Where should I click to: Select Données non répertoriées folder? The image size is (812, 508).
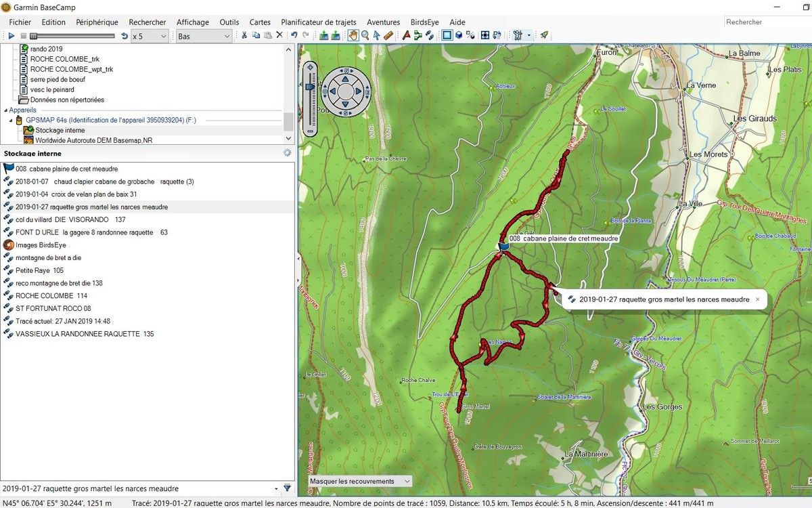pos(62,100)
